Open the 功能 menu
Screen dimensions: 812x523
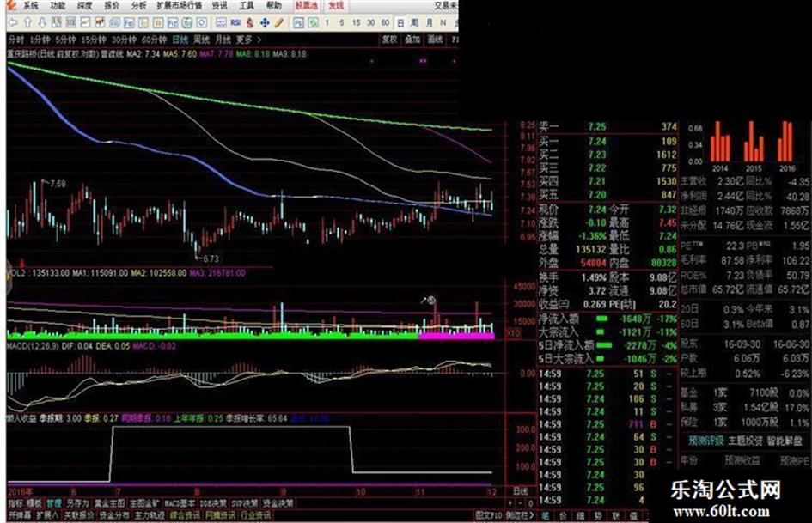(58, 6)
